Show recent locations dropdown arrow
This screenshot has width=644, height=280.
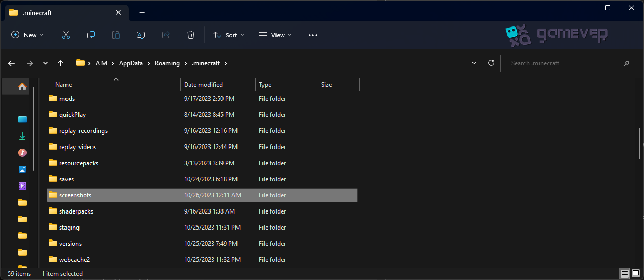45,63
